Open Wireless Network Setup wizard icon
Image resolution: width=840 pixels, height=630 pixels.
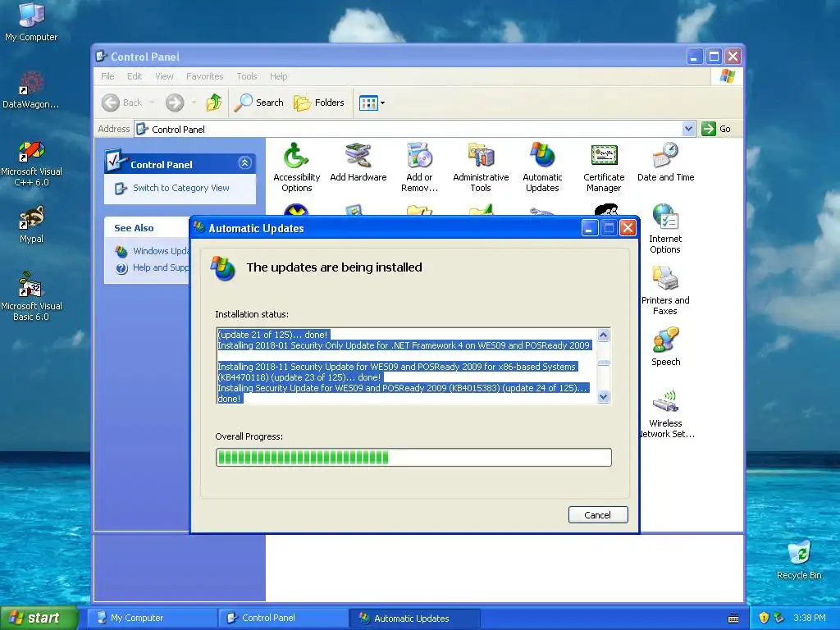665,413
